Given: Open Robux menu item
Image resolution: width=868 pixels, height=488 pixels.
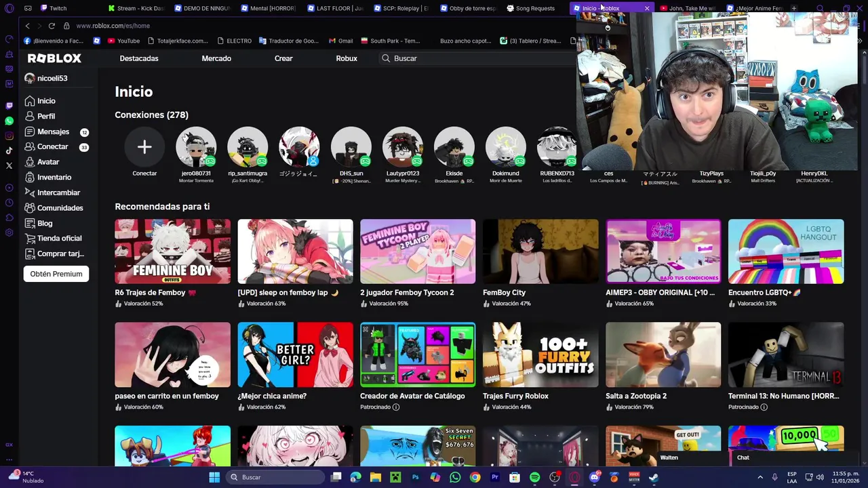Looking at the screenshot, I should pyautogui.click(x=347, y=58).
